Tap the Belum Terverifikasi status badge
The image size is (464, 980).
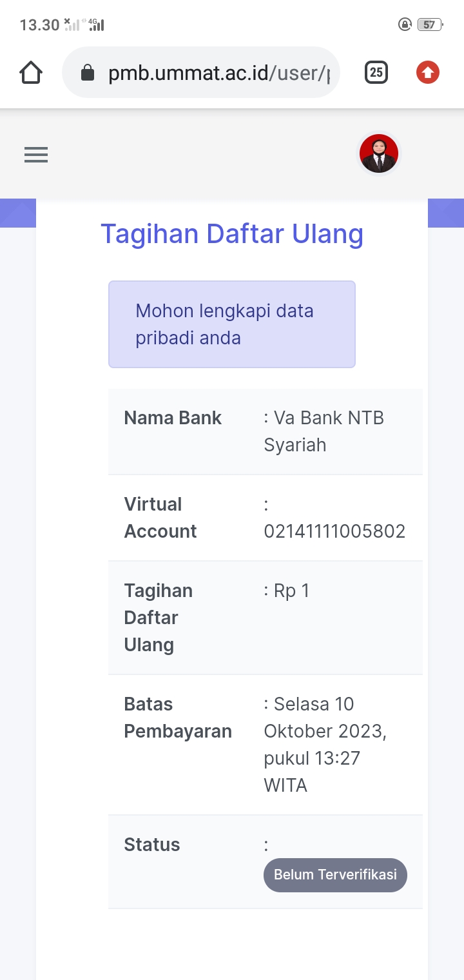[x=335, y=875]
